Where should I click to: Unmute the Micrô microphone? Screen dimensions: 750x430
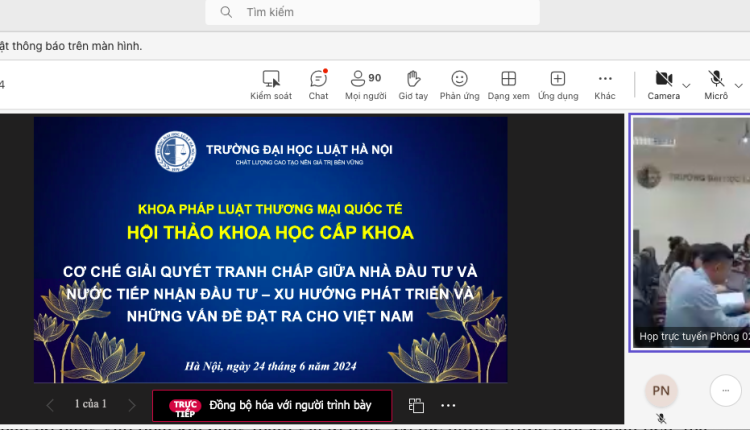716,79
